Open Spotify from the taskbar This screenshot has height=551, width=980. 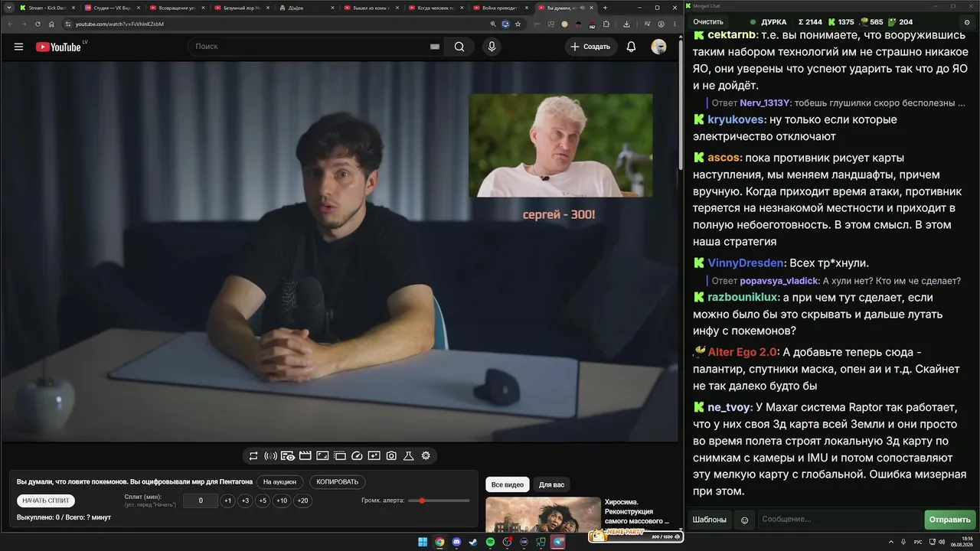[x=490, y=542]
